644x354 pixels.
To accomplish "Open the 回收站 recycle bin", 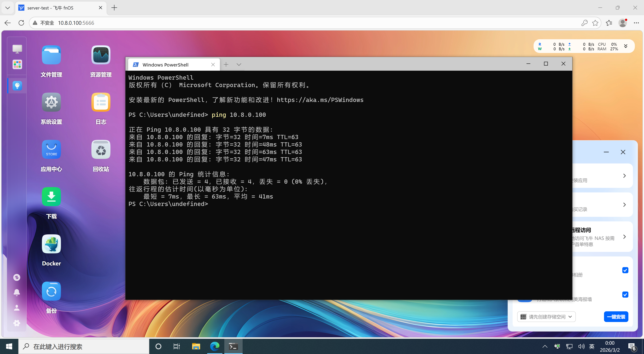I will pyautogui.click(x=101, y=149).
